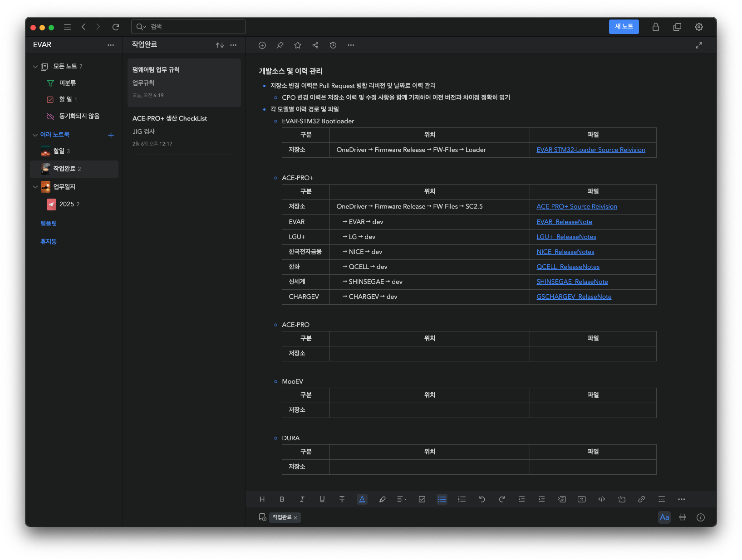Open note version history
Screen dimensions: 742x560
333,45
